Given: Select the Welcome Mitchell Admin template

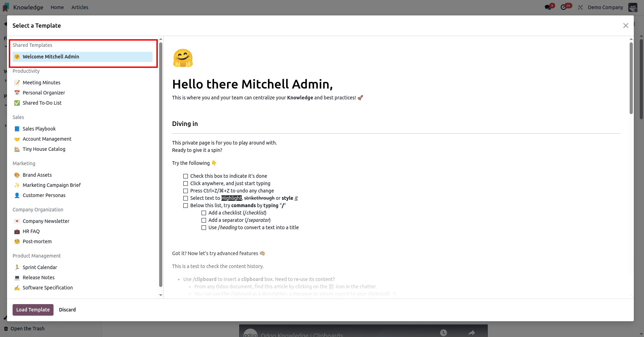Looking at the screenshot, I should pyautogui.click(x=83, y=57).
